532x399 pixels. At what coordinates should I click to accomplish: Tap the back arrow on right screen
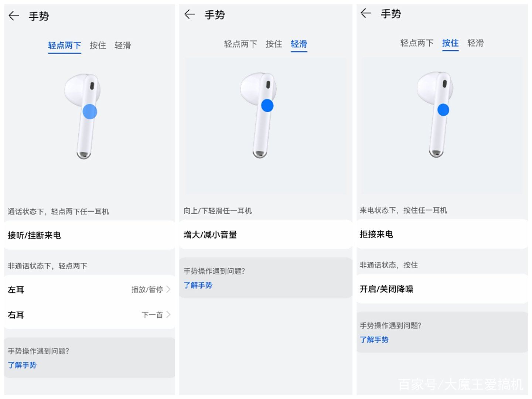tap(366, 13)
